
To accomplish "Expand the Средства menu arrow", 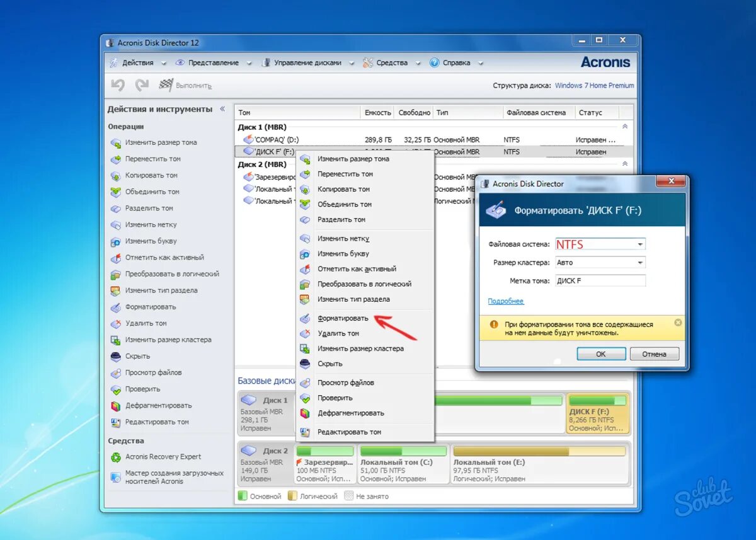I will pyautogui.click(x=418, y=63).
